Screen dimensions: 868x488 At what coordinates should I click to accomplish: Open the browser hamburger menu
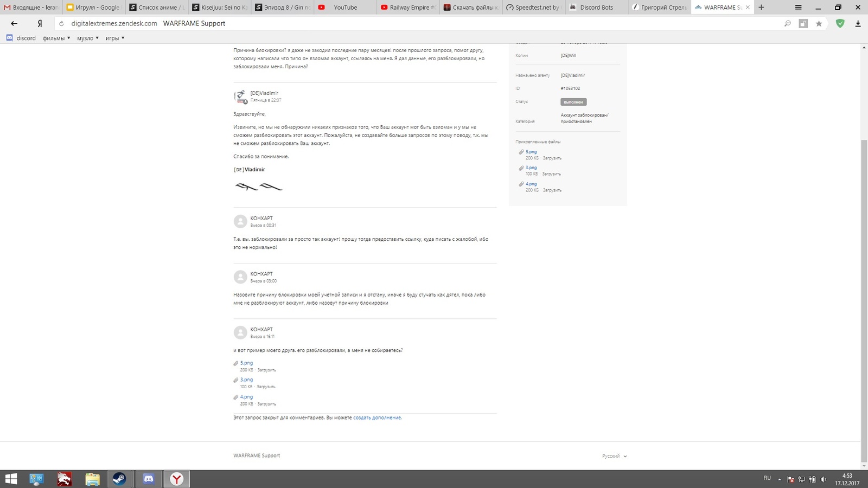(x=798, y=7)
